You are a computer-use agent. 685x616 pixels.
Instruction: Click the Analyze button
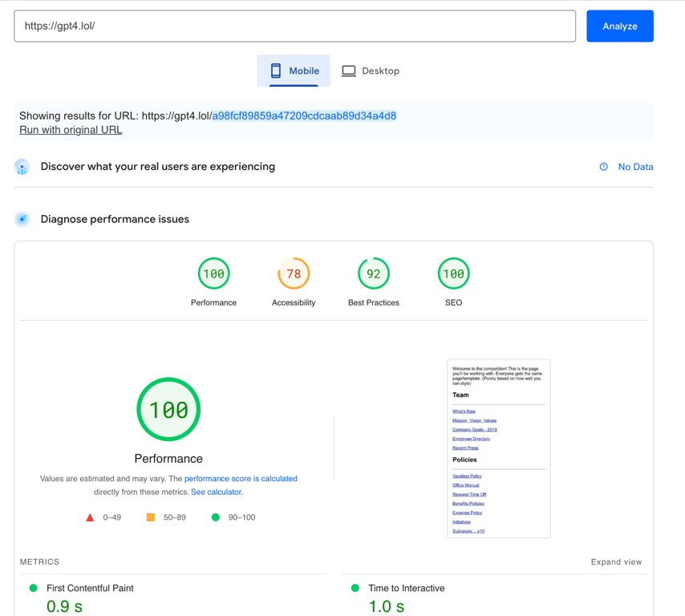point(619,26)
